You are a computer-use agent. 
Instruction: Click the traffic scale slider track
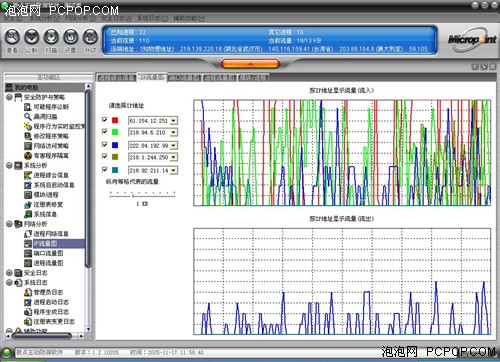coord(142,194)
